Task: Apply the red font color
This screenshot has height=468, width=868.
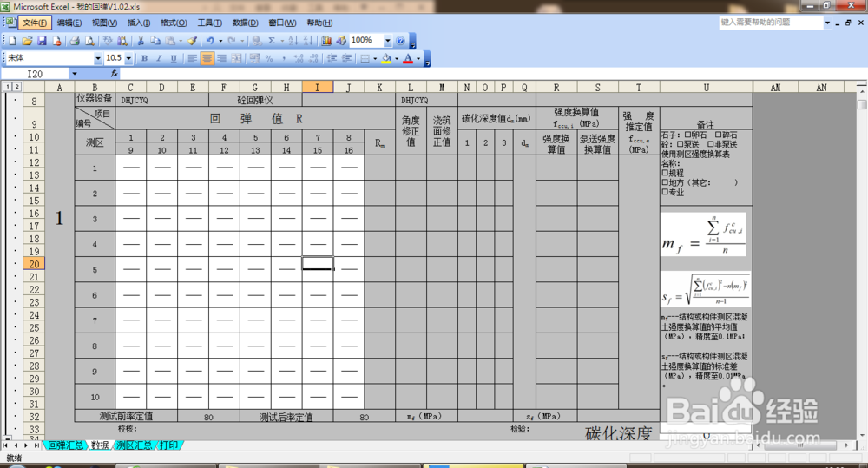Action: 408,58
